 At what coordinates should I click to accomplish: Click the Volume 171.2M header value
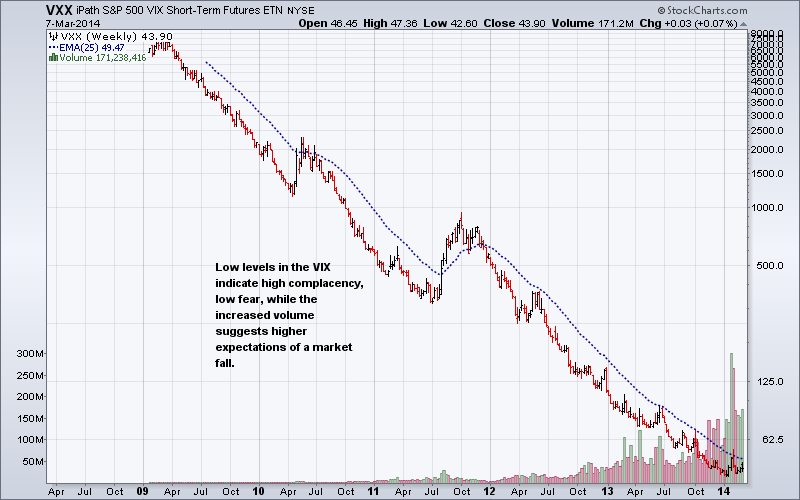[592, 23]
